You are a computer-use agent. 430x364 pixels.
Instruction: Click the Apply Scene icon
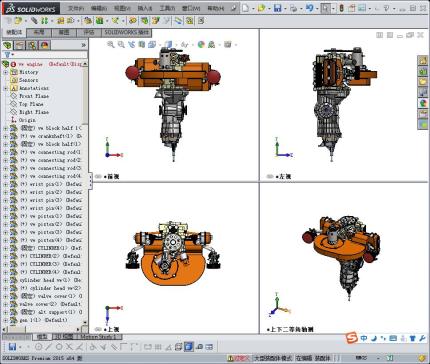211,44
